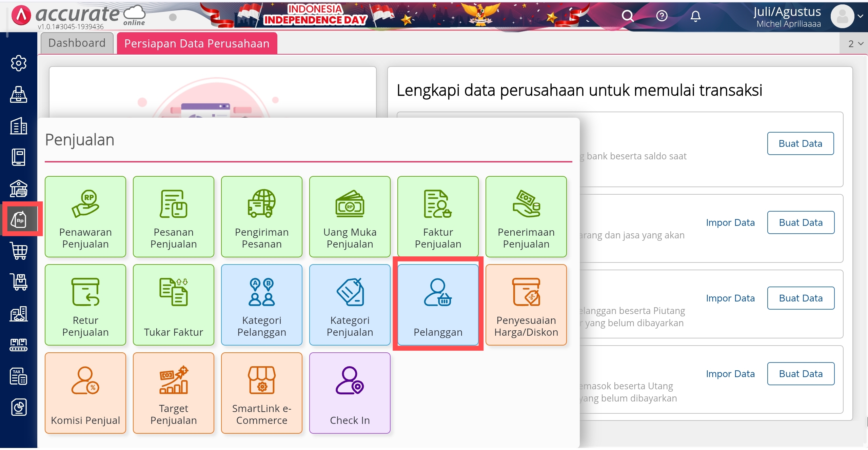
Task: Click the notification bell icon
Action: [x=695, y=16]
